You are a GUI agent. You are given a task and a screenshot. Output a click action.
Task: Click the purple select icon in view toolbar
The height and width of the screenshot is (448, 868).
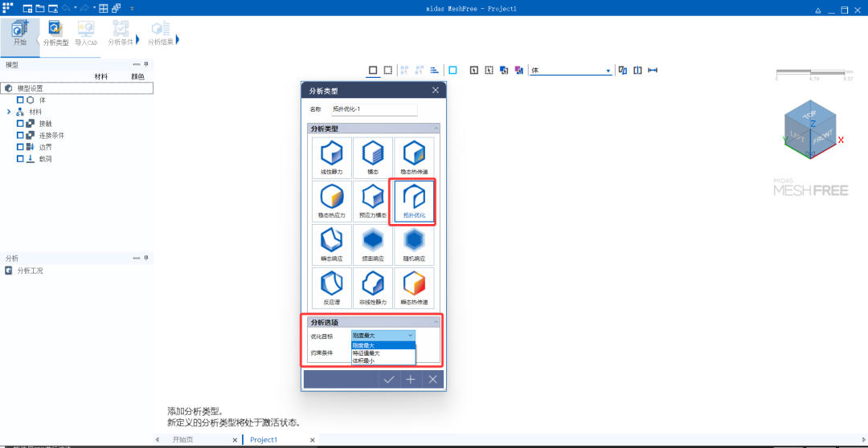(518, 70)
